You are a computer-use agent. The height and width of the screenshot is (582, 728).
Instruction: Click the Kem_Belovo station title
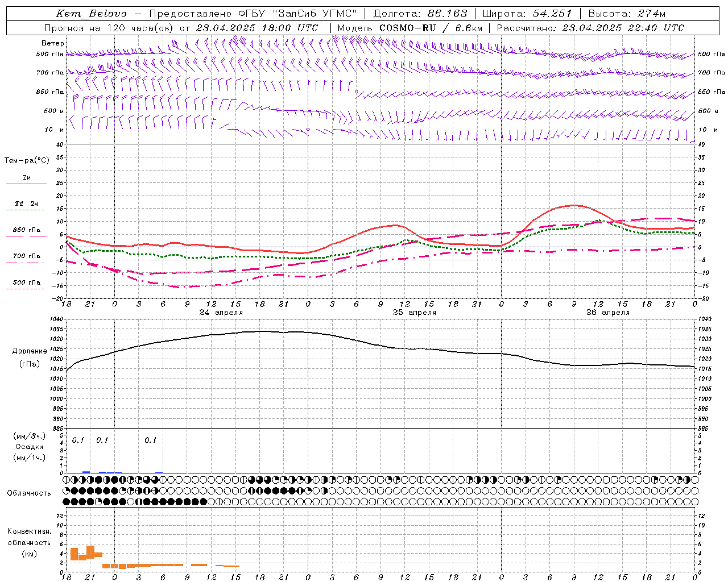pos(92,14)
